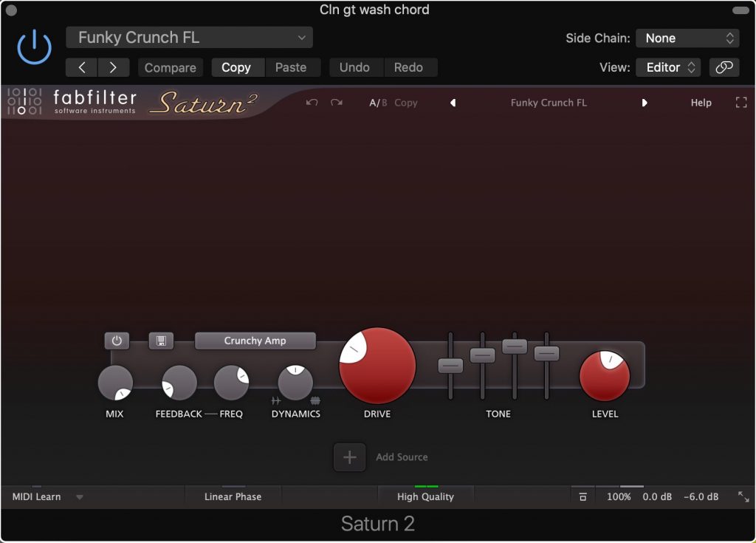Image resolution: width=756 pixels, height=543 pixels.
Task: Toggle full screen mode icon
Action: [741, 103]
